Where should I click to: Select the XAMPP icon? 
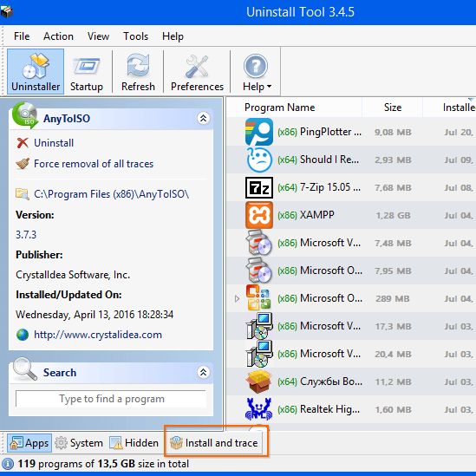[x=259, y=215]
